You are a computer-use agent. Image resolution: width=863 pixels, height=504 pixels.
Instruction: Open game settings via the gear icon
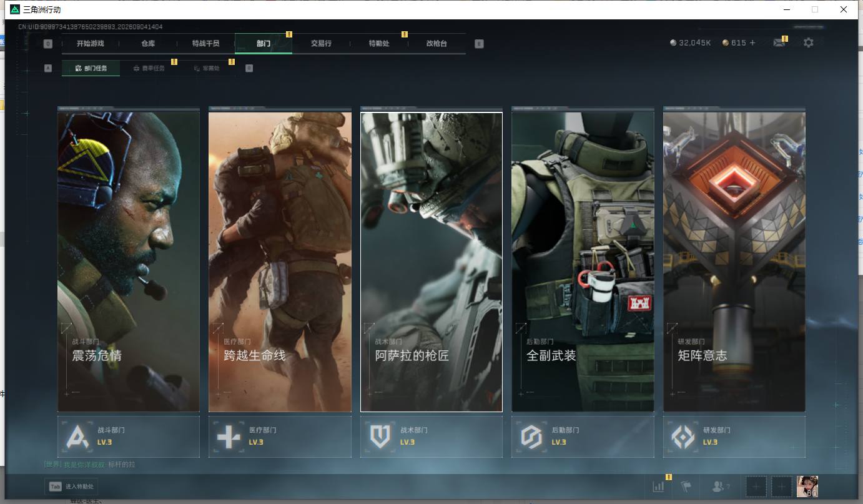(809, 43)
